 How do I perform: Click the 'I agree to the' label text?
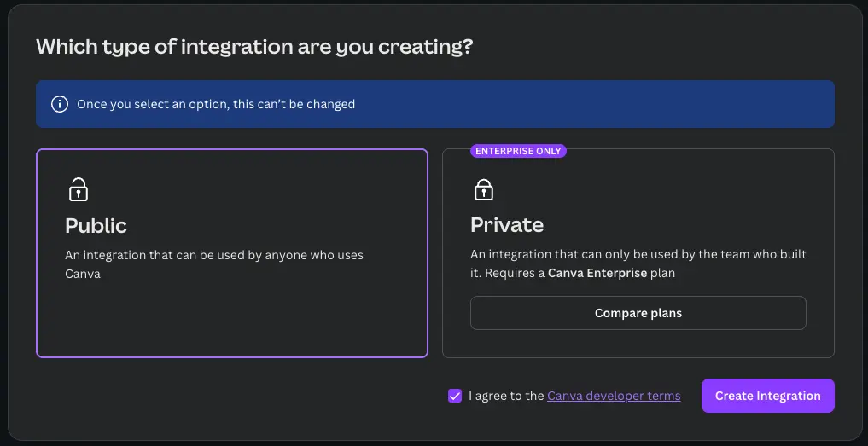pos(506,396)
